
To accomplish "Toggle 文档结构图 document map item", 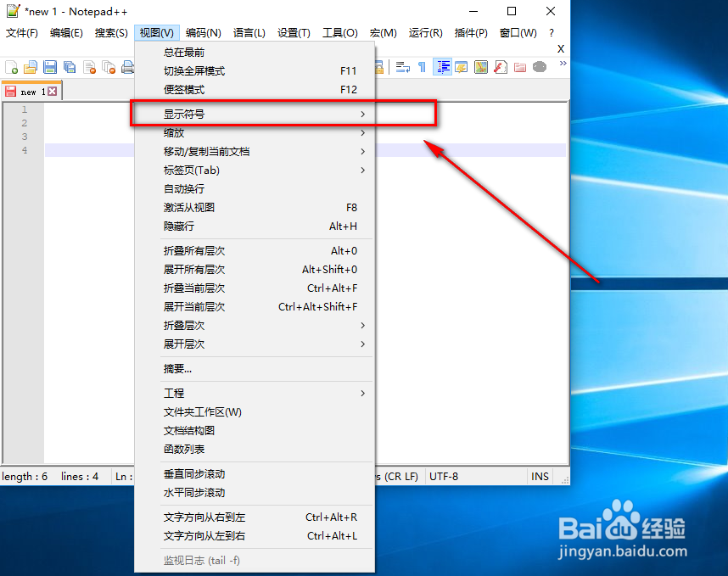I will point(255,430).
